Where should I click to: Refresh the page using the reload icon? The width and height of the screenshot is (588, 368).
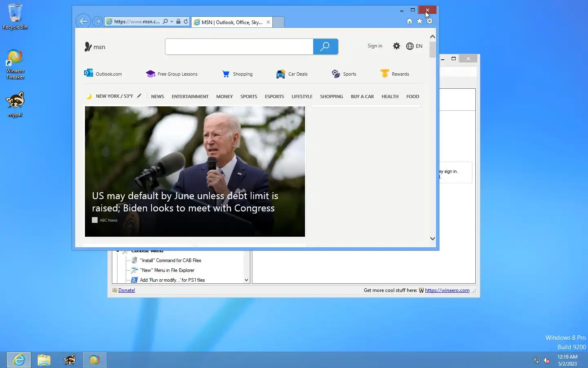pos(186,22)
